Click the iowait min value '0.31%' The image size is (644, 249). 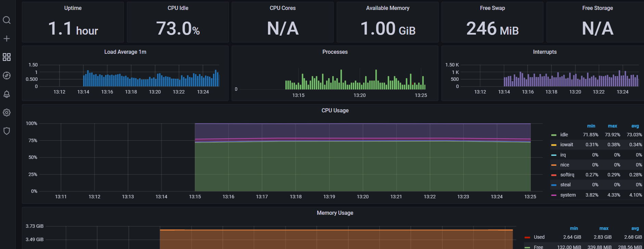(592, 145)
